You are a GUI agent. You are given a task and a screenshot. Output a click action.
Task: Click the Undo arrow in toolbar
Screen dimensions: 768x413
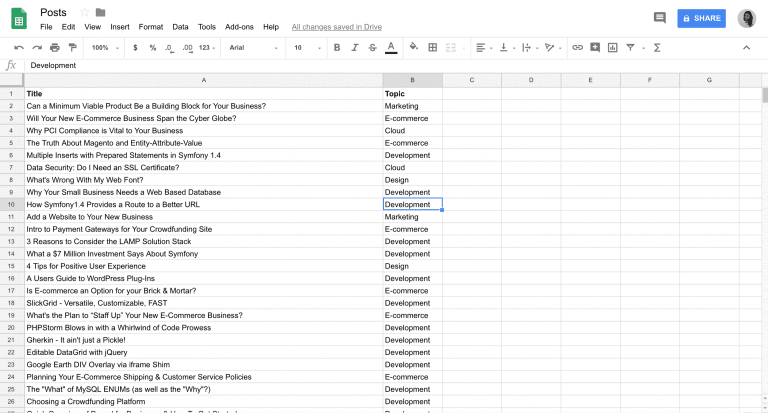pyautogui.click(x=19, y=47)
